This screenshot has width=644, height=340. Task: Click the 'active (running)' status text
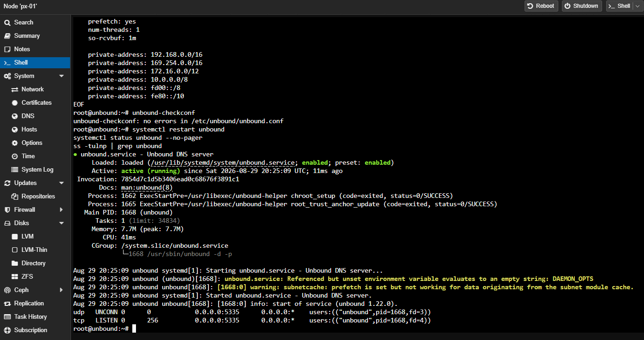click(151, 171)
